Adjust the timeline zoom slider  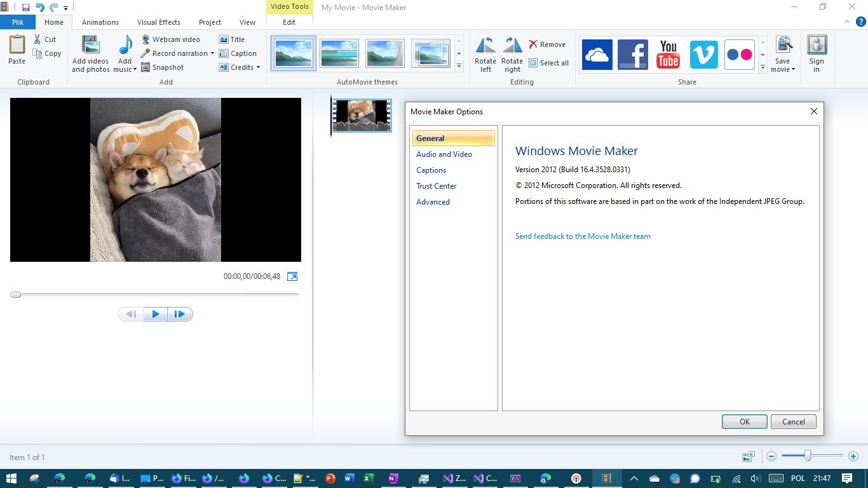pyautogui.click(x=809, y=456)
